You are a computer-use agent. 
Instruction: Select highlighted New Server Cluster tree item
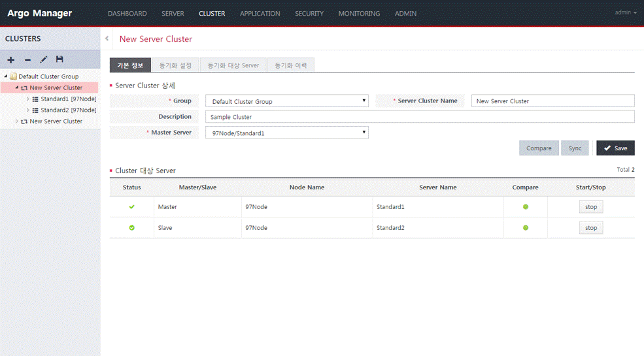56,88
